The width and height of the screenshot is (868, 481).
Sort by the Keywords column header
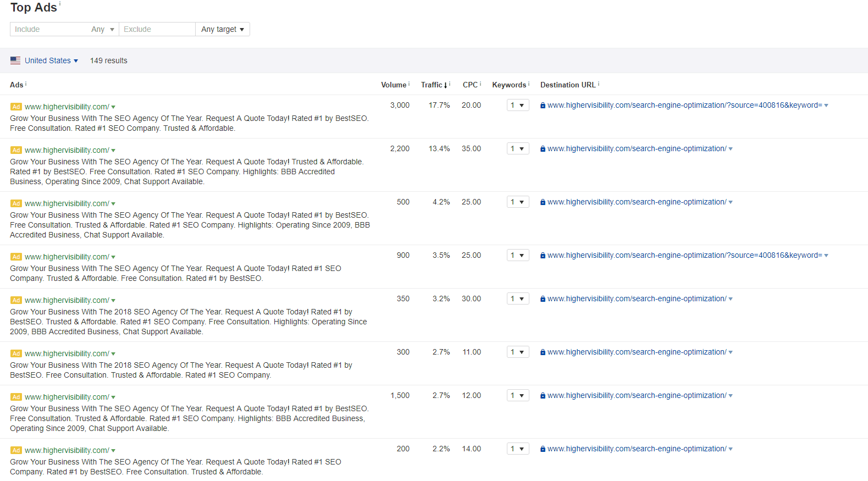click(509, 85)
